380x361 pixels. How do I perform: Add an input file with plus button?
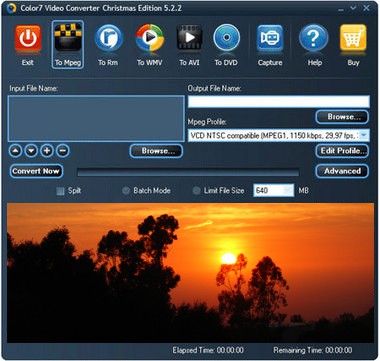[x=47, y=151]
